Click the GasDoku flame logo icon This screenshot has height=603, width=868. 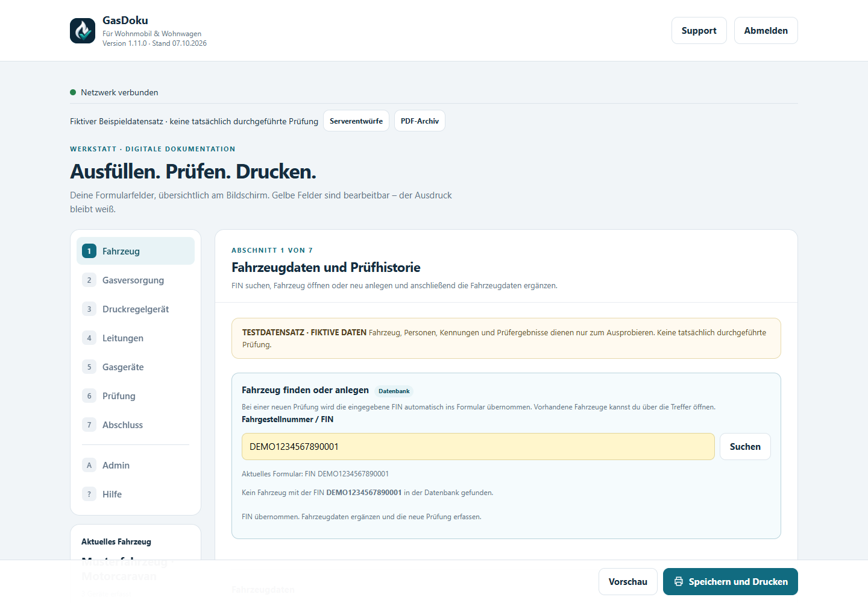(83, 31)
